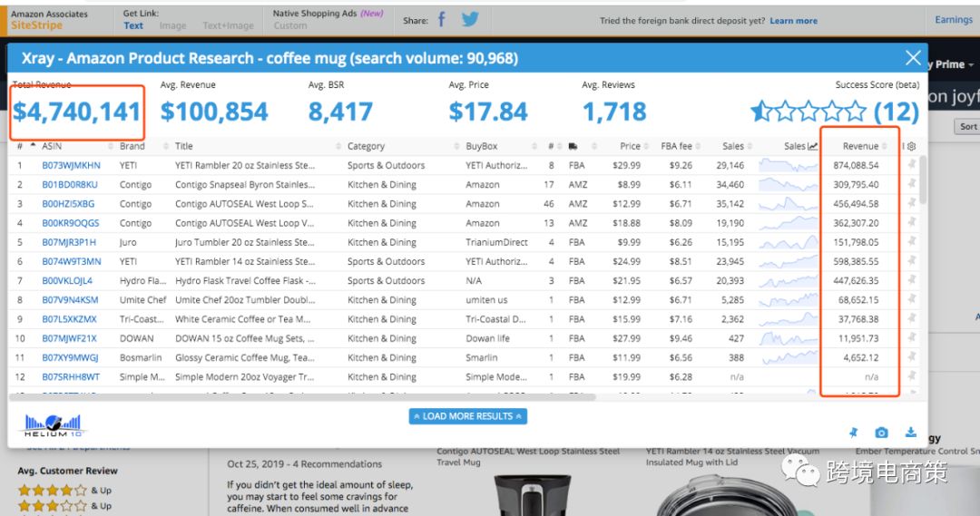Close the Xray product research popup
The width and height of the screenshot is (980, 516).
[x=913, y=58]
